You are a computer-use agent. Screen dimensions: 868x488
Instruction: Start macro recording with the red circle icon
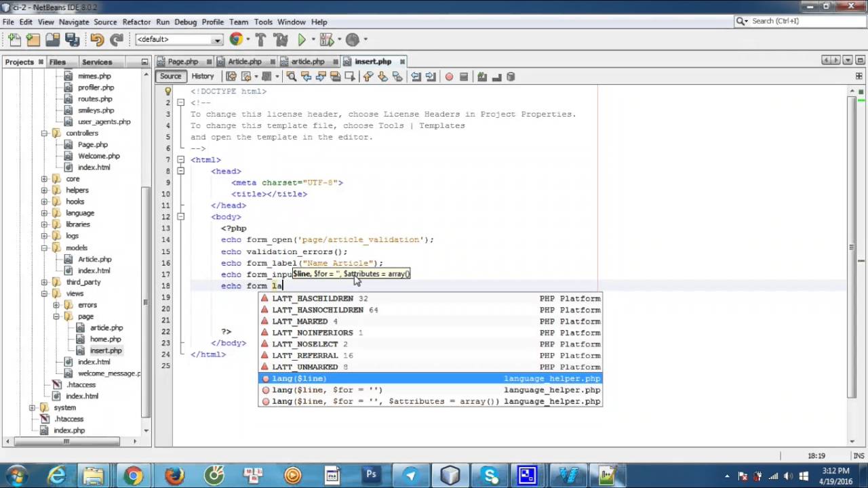pyautogui.click(x=449, y=77)
